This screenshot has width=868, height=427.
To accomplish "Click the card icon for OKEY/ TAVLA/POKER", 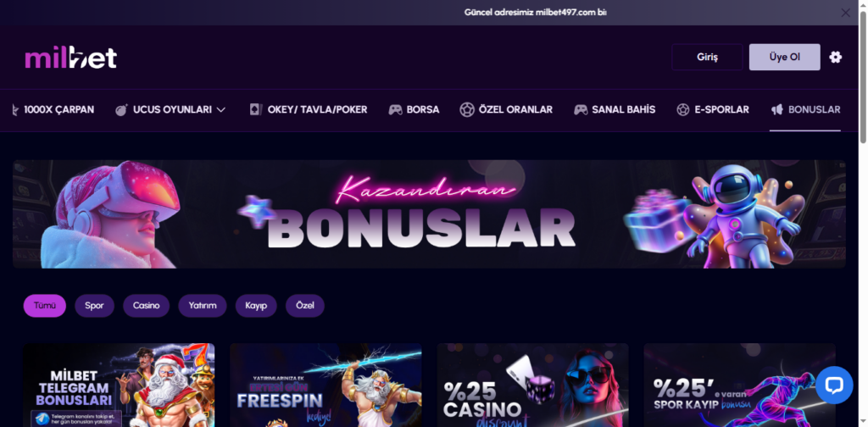I will coord(255,109).
